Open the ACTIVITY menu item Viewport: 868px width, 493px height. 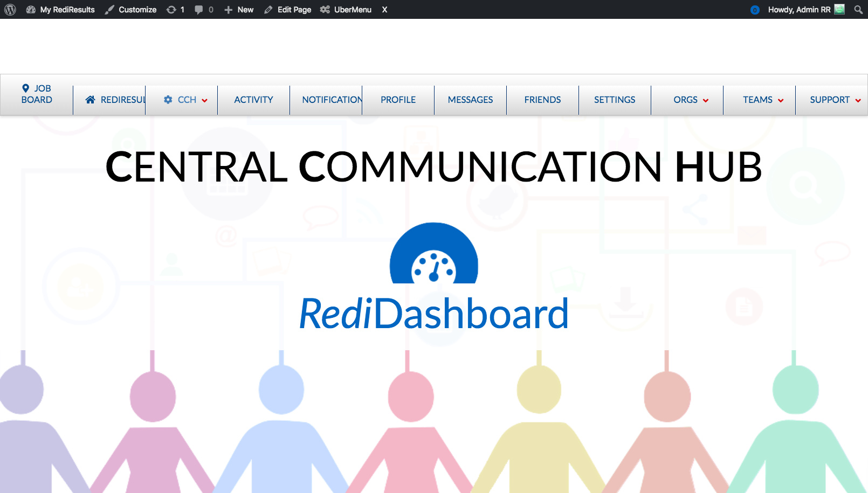click(253, 100)
